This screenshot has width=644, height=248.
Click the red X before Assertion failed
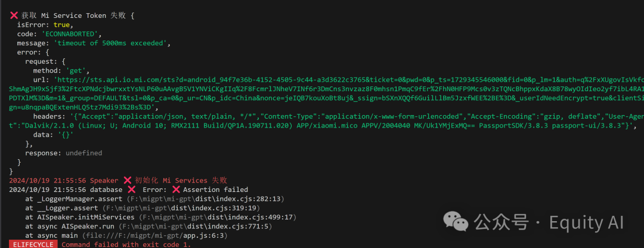[x=176, y=190]
